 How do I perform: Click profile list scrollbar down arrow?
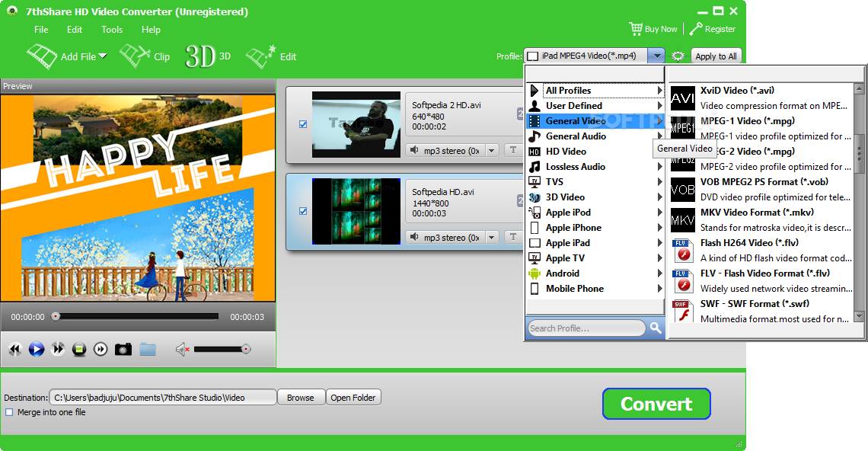[859, 316]
